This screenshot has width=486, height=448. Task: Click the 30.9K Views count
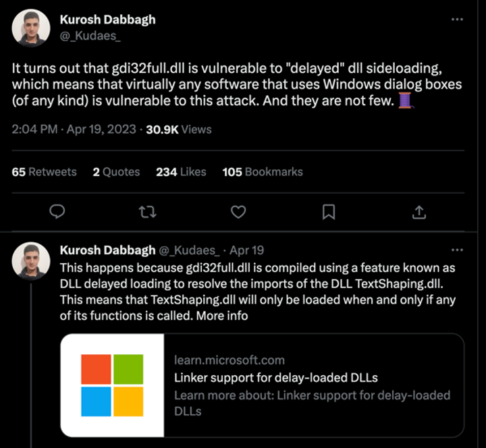coord(178,129)
